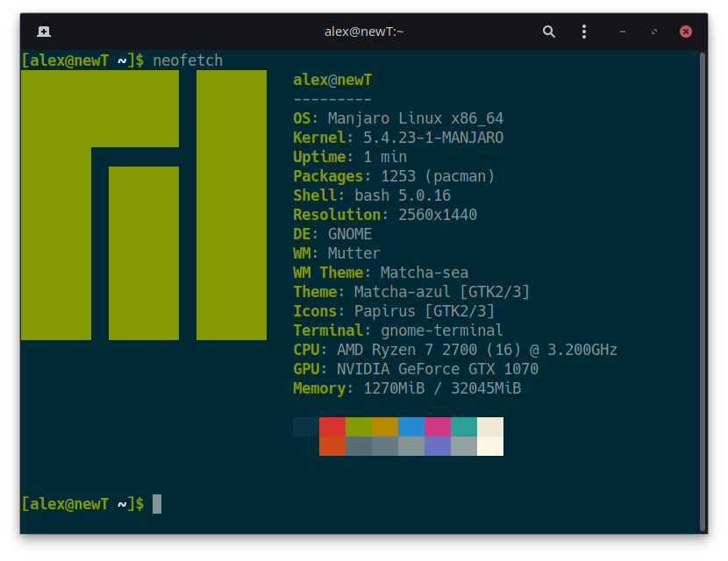Click the OS: Manjaro Linux x86_64 line

[398, 118]
